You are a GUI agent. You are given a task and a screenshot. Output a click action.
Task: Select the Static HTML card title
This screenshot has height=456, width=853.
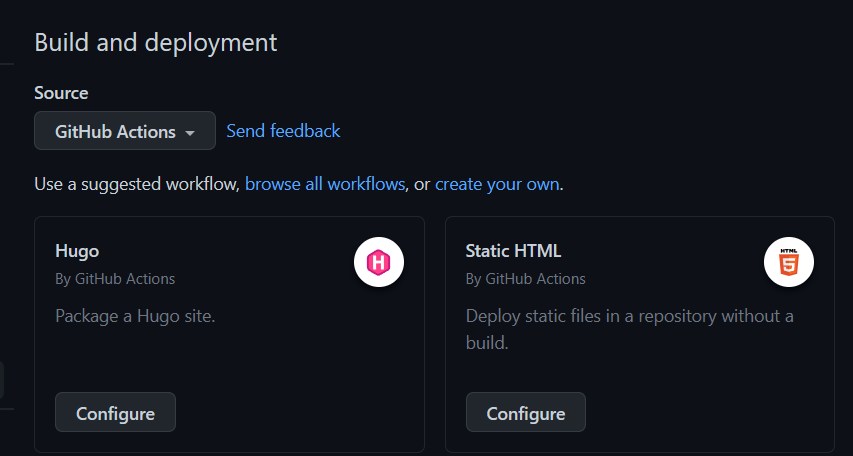pyautogui.click(x=513, y=251)
